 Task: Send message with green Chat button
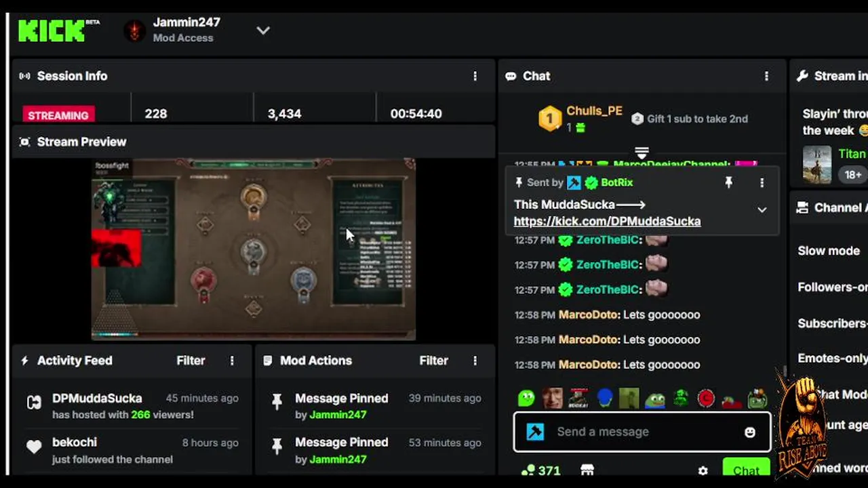746,468
